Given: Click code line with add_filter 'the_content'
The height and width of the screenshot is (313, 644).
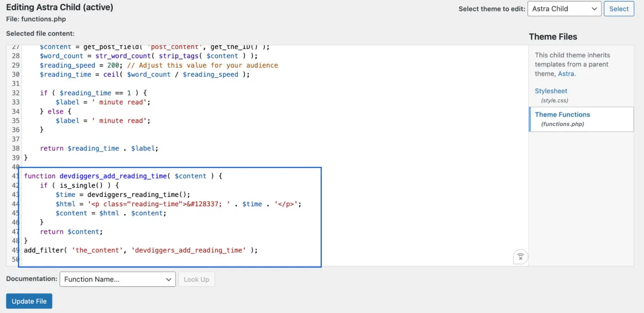Looking at the screenshot, I should coord(141,250).
